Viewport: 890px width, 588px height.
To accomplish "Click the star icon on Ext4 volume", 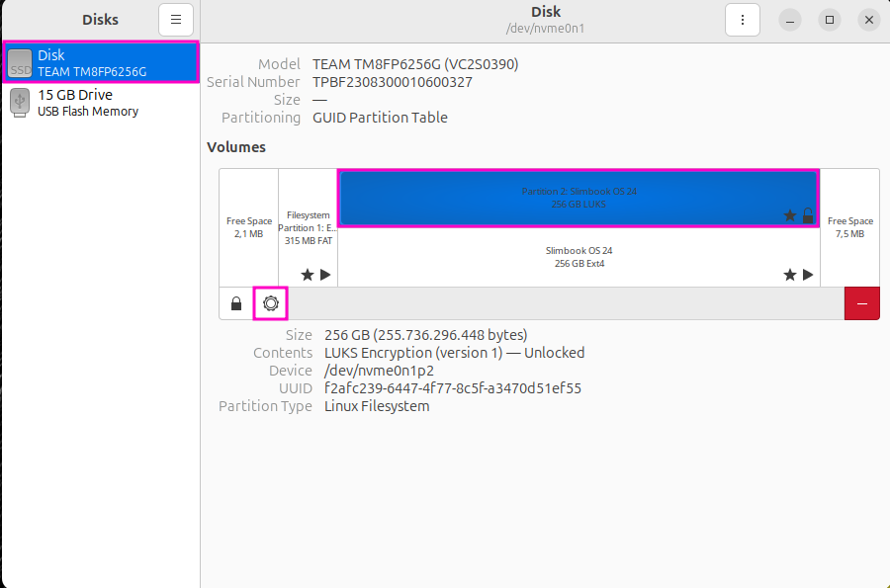I will (790, 275).
